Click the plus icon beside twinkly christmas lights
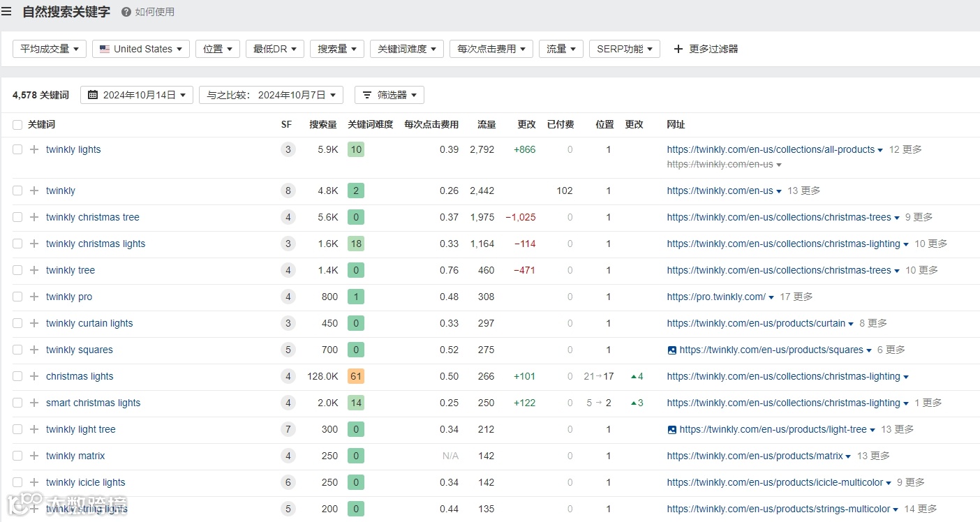The width and height of the screenshot is (980, 522). [34, 244]
